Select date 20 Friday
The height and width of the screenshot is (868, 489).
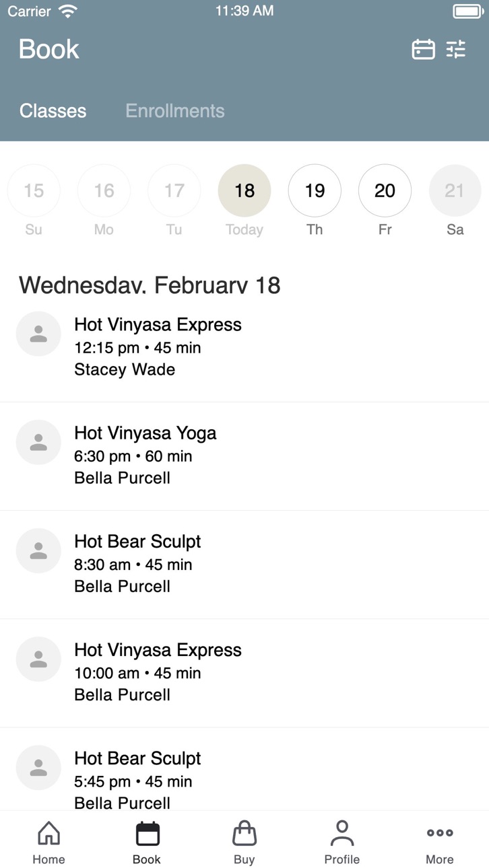point(385,191)
